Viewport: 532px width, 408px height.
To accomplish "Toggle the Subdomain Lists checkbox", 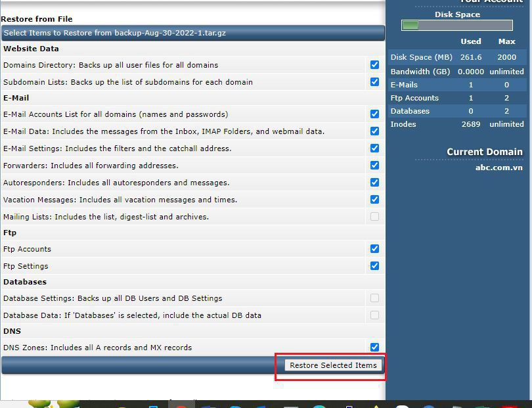I will [x=374, y=82].
